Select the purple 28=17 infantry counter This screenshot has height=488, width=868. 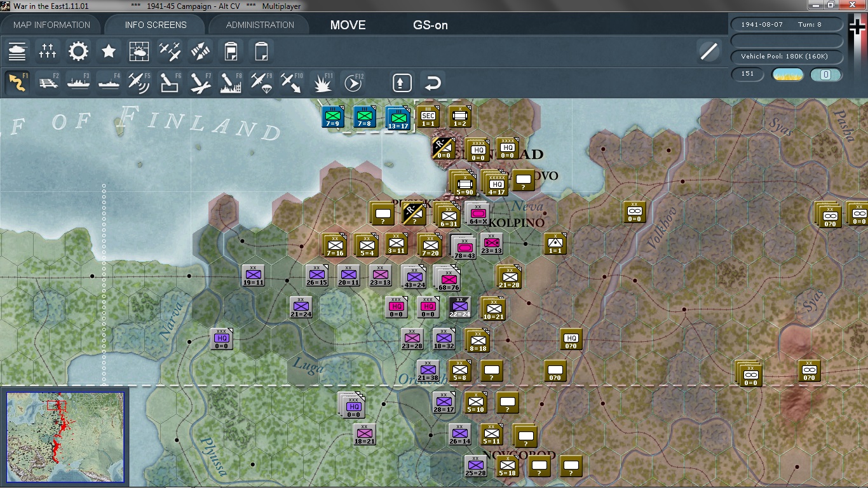coord(444,403)
